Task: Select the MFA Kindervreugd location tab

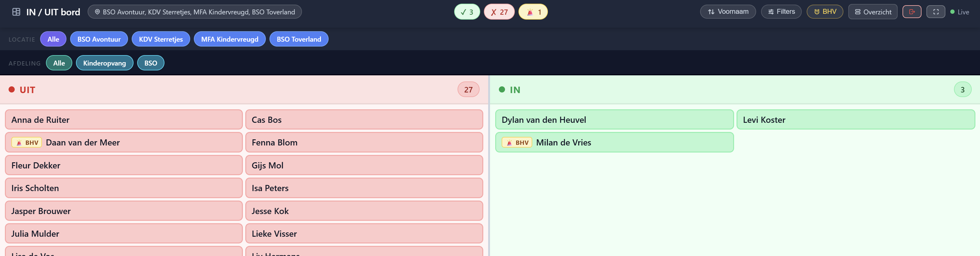Action: 229,39
